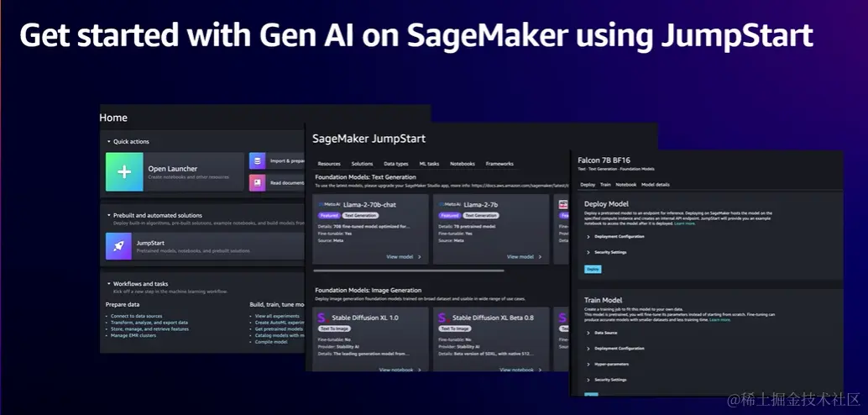The width and height of the screenshot is (868, 415).
Task: Click the Prepare data heading
Action: click(x=123, y=305)
